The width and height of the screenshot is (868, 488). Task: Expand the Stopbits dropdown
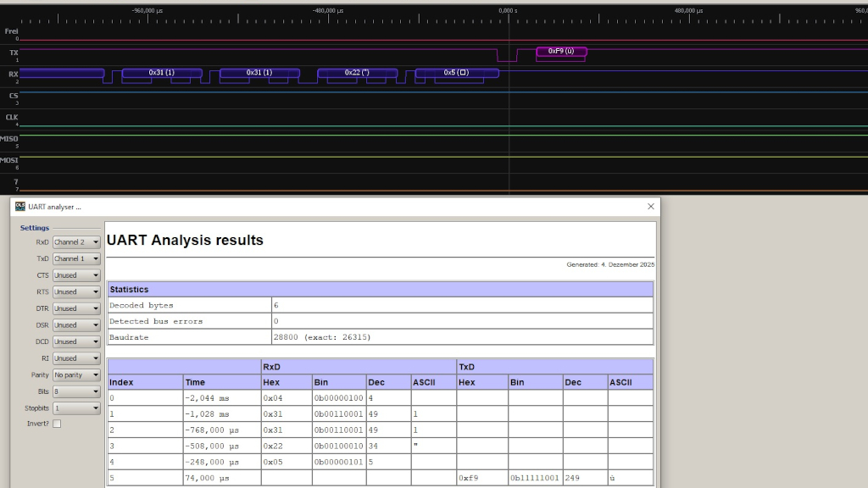[x=76, y=408]
